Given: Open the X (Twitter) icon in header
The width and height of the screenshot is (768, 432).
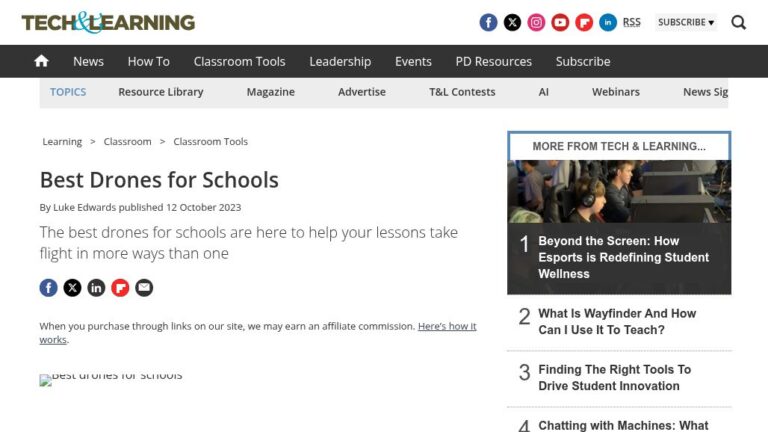Looking at the screenshot, I should click(512, 23).
